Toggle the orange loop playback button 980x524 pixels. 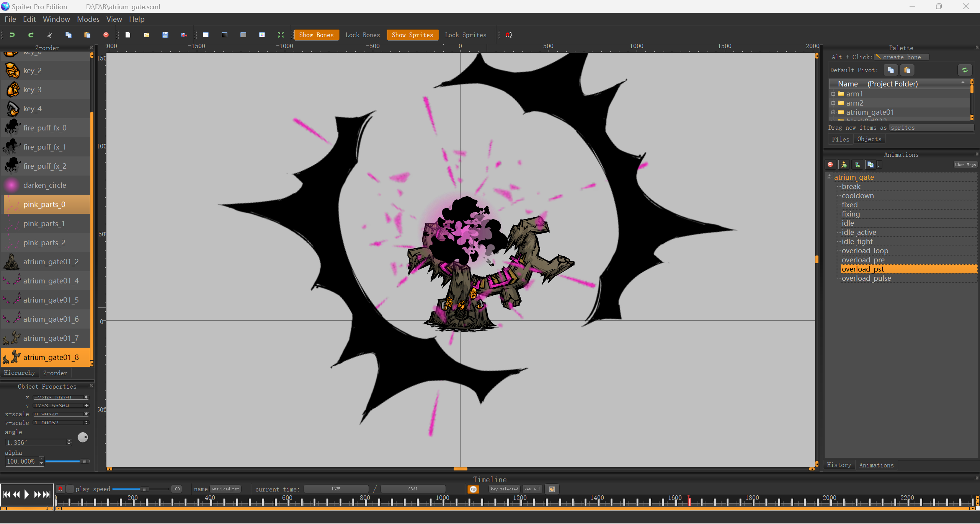473,489
